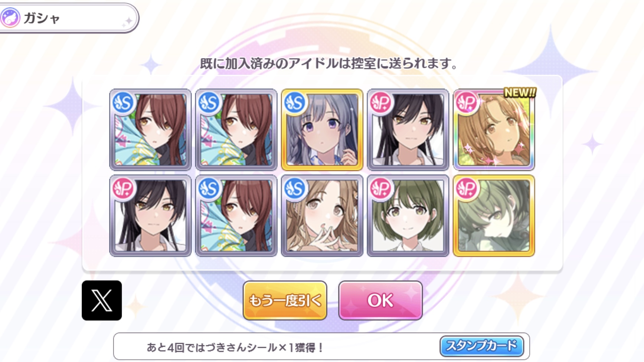Viewport: 644px width, 362px height.
Task: Confirm results with the pink OK button
Action: click(380, 300)
